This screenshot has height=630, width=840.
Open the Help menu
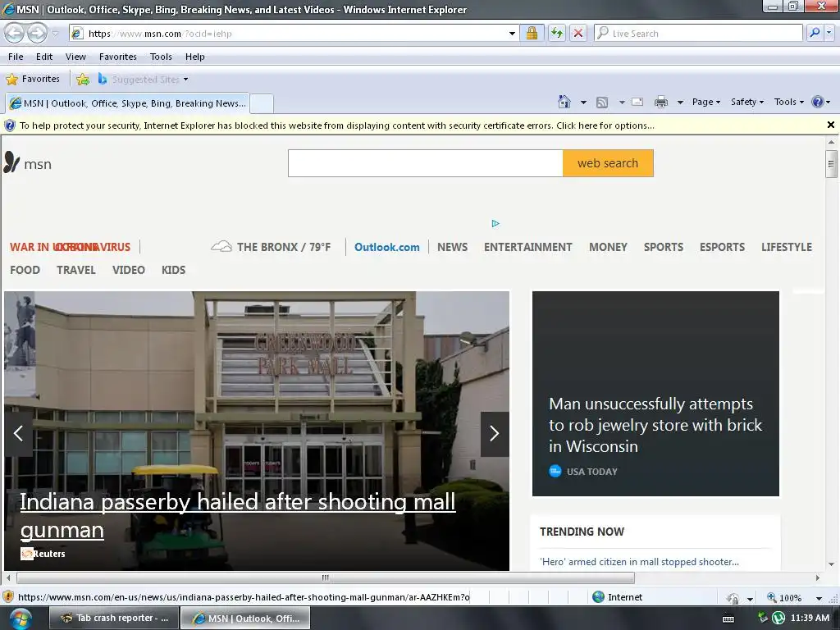click(195, 57)
